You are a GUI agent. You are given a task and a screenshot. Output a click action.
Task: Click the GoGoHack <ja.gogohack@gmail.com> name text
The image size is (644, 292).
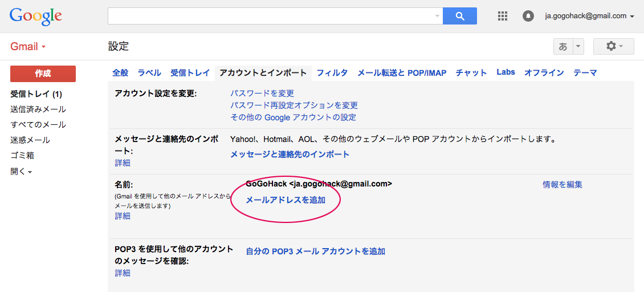319,184
